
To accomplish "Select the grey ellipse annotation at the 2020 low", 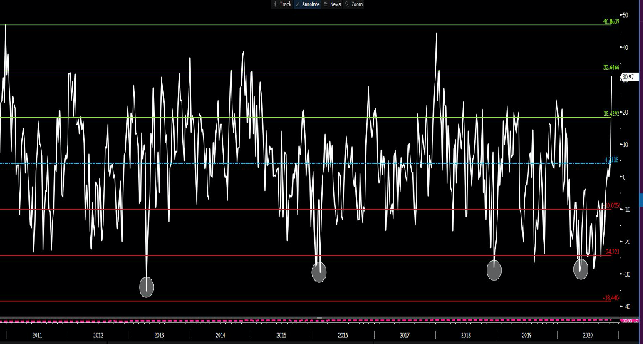I will click(581, 269).
